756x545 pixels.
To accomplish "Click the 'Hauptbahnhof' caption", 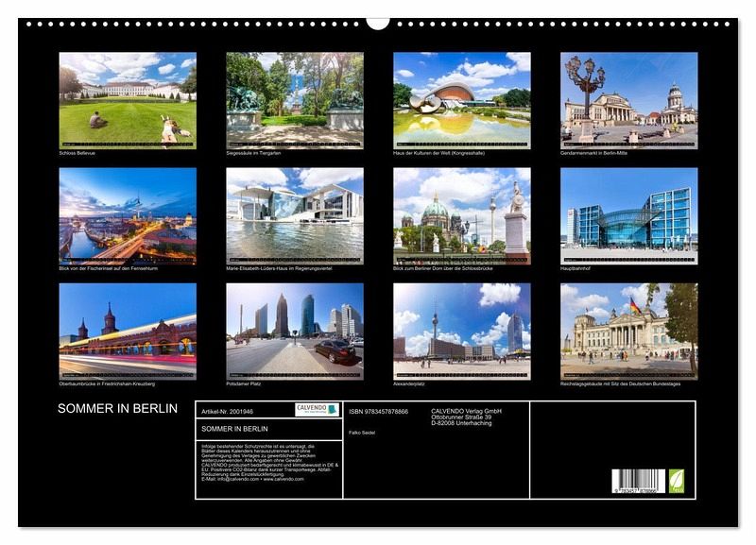I will tap(576, 268).
